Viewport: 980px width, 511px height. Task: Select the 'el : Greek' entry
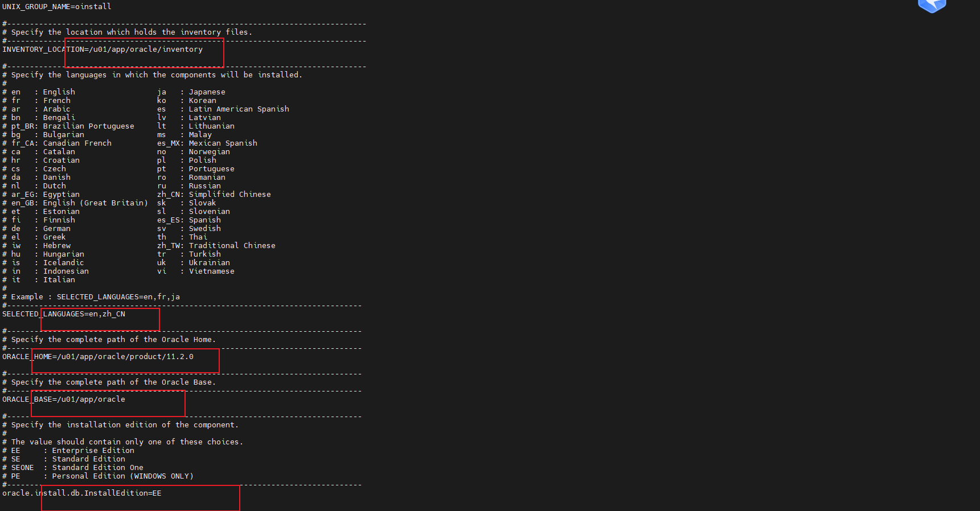tap(39, 237)
